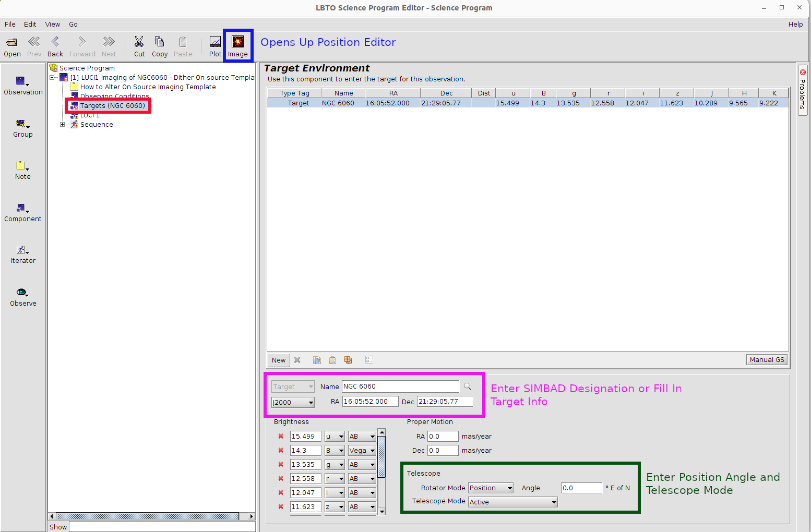Click the Manual GS button

(766, 360)
